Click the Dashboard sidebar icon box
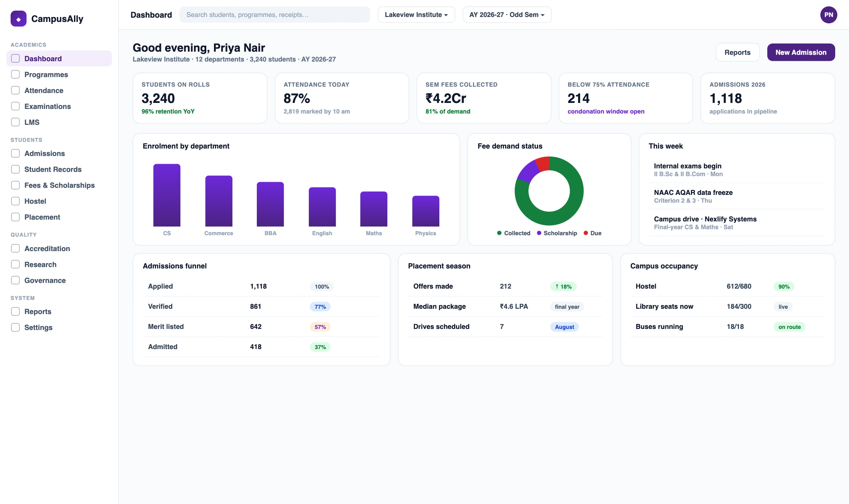The height and width of the screenshot is (504, 849). tap(15, 58)
